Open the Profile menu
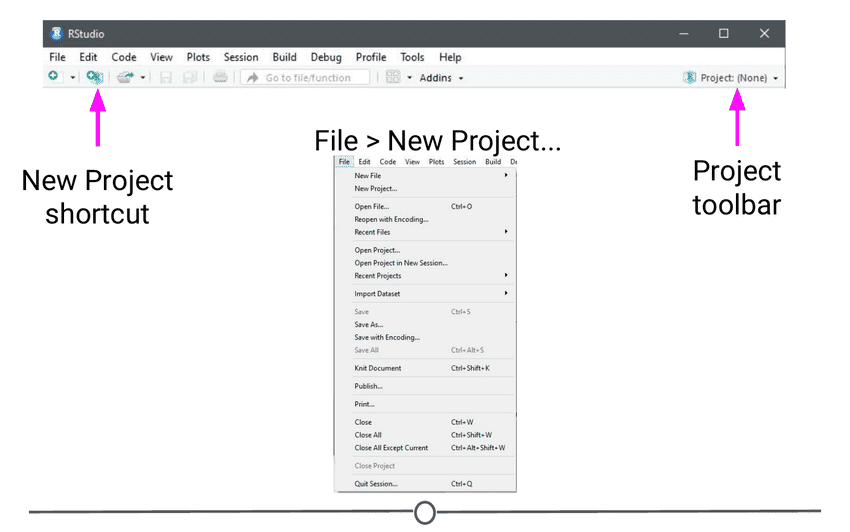This screenshot has width=850, height=532. (x=371, y=57)
